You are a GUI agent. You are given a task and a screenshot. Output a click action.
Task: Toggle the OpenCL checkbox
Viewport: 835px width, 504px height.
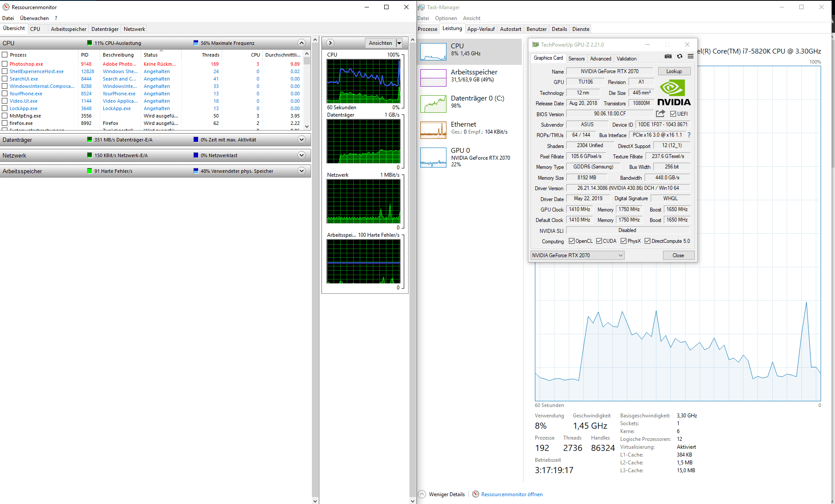tap(572, 241)
